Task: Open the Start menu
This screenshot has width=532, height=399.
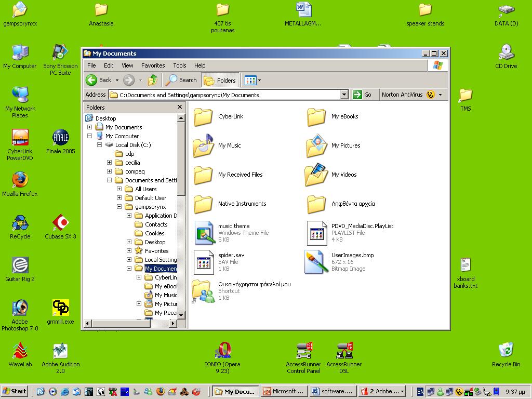Action: 15,392
